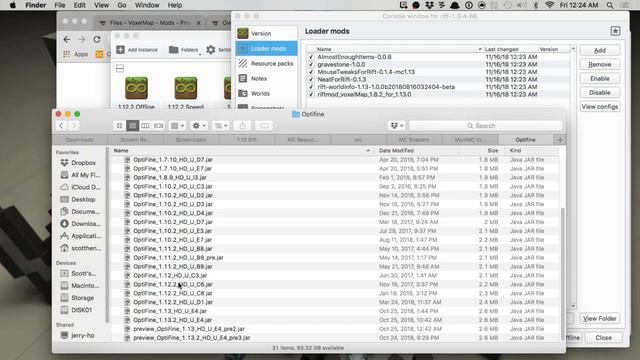Open Version page in instance sidebar

(266, 33)
